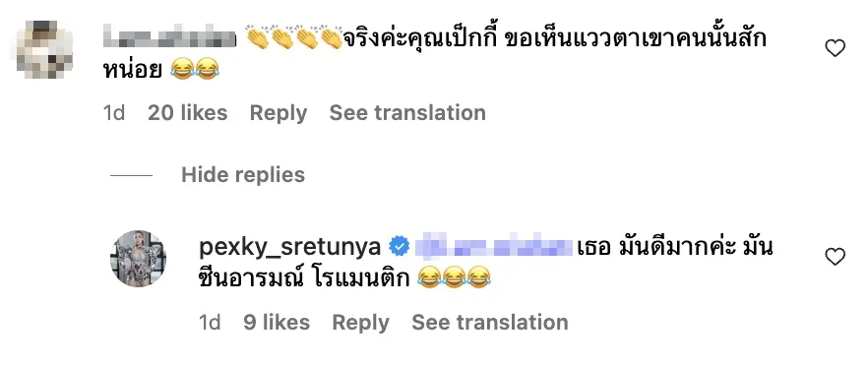868x366 pixels.
Task: Open pexky_sretunya's profile avatar
Action: [139, 259]
